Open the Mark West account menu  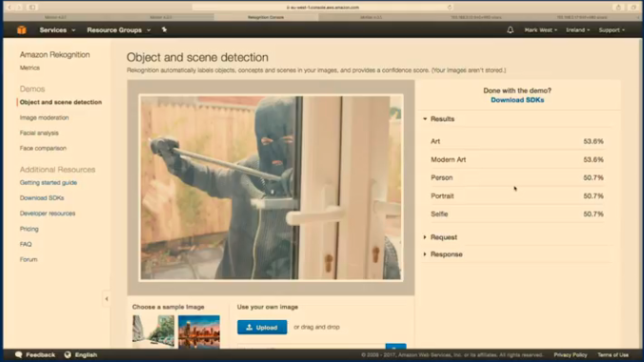point(540,30)
